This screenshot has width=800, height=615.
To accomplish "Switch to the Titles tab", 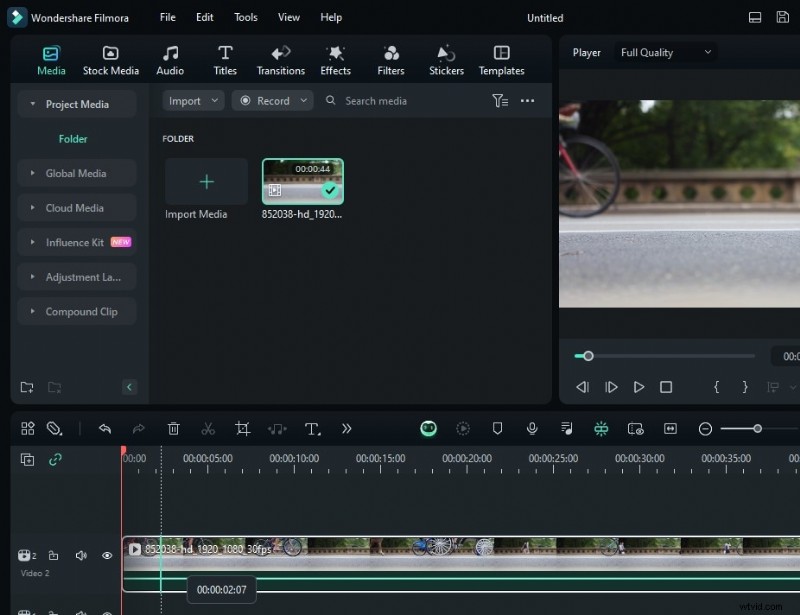I will click(224, 58).
